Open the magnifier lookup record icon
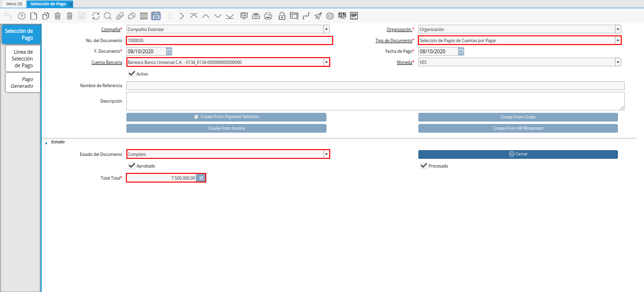 click(x=107, y=16)
